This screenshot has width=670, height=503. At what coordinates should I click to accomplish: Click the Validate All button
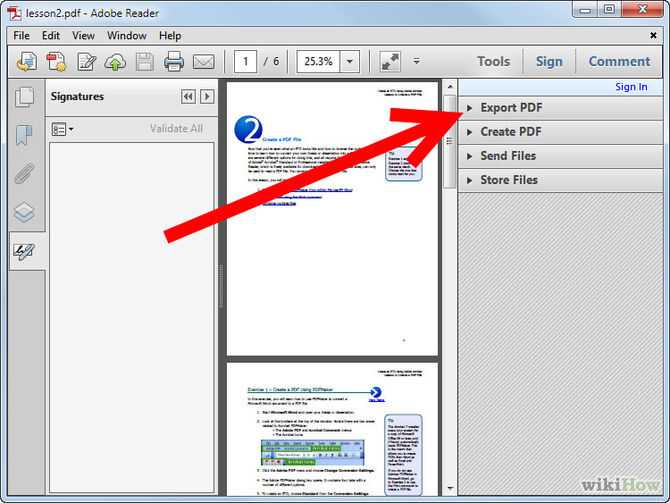coord(176,129)
